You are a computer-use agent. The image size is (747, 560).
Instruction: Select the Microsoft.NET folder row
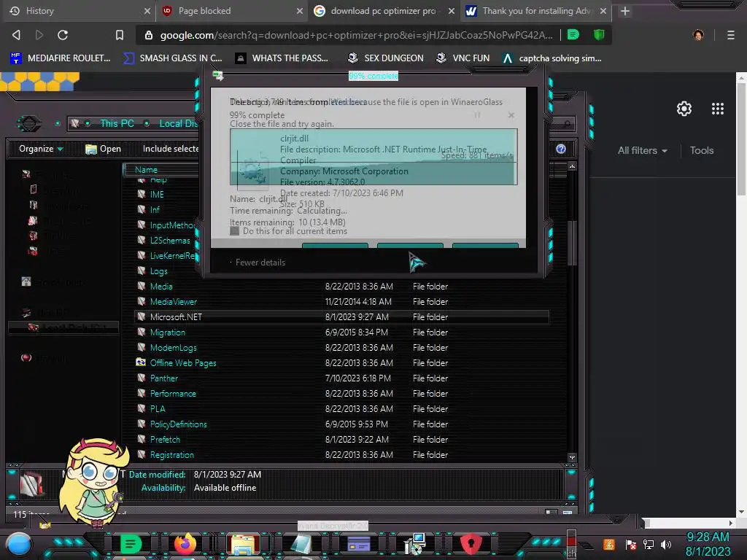[x=342, y=316]
